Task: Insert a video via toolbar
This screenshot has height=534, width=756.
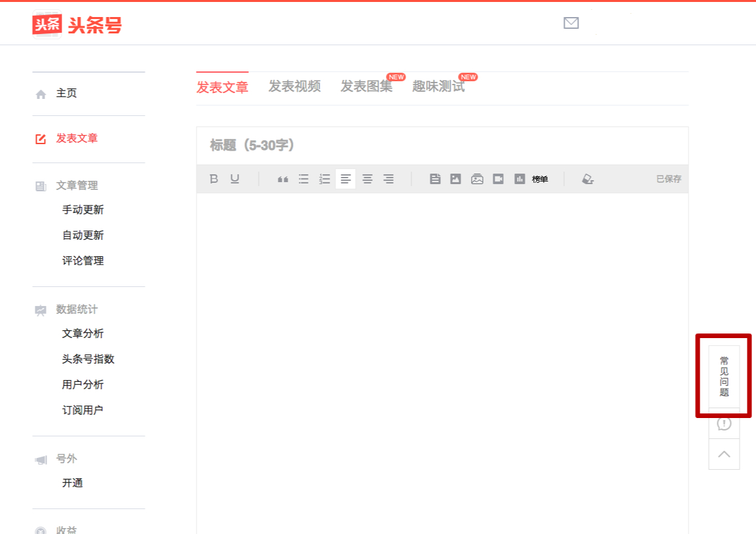Action: click(x=499, y=179)
